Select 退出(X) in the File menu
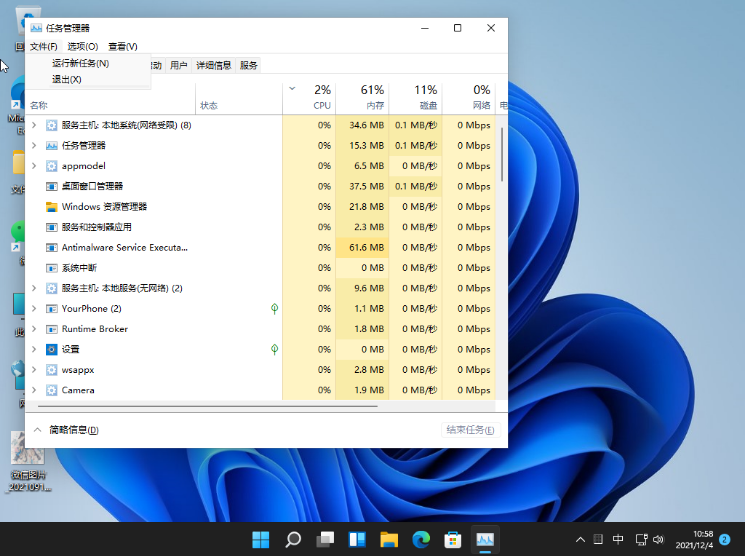This screenshot has height=556, width=746. pos(67,79)
